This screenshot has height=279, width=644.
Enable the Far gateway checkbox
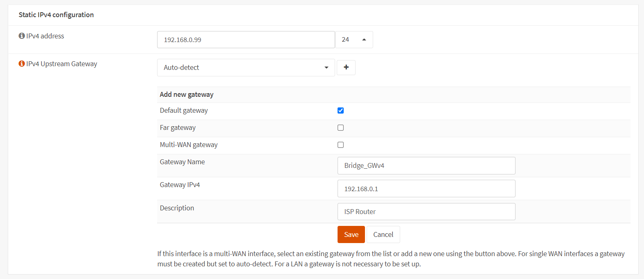(x=340, y=128)
